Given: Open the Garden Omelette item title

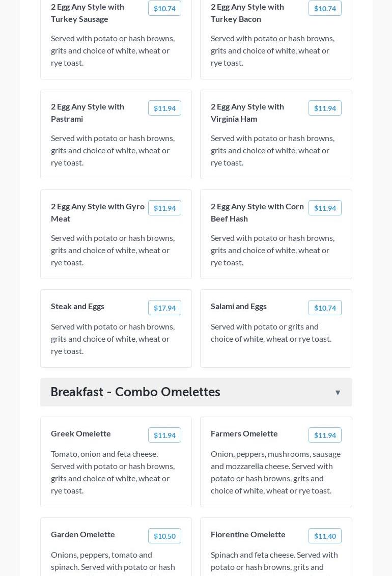Looking at the screenshot, I should [83, 534].
